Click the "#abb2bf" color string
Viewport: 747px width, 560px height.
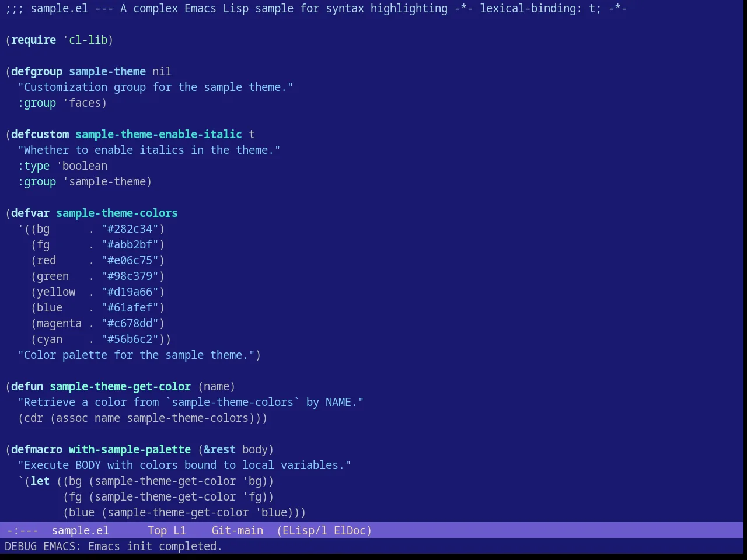(130, 244)
